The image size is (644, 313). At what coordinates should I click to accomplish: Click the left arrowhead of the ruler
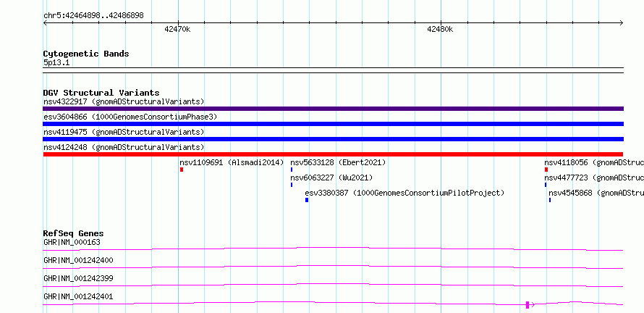coord(45,23)
